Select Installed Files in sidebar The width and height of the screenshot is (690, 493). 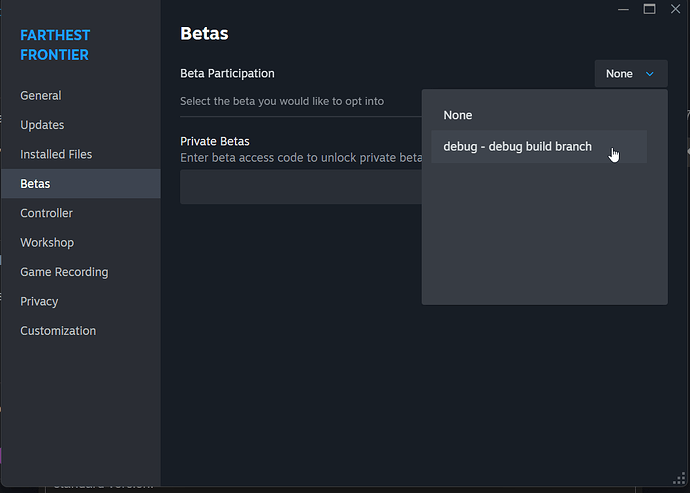[x=56, y=154]
